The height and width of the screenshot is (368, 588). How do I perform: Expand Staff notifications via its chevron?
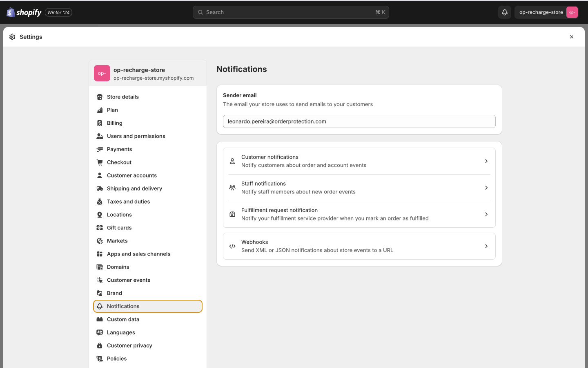pos(486,188)
